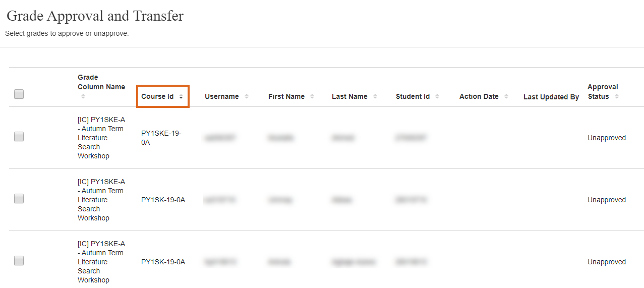Viewport: 644px width, 288px height.
Task: Click Grade Column Name header text
Action: [101, 82]
